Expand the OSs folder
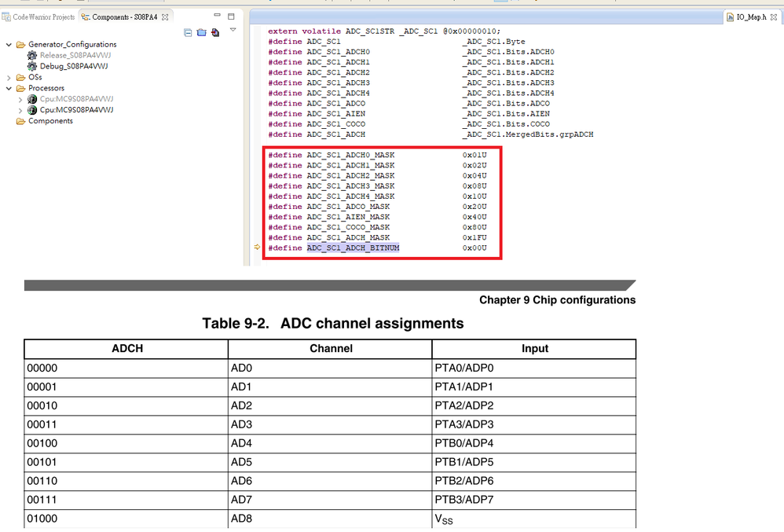 (9, 78)
